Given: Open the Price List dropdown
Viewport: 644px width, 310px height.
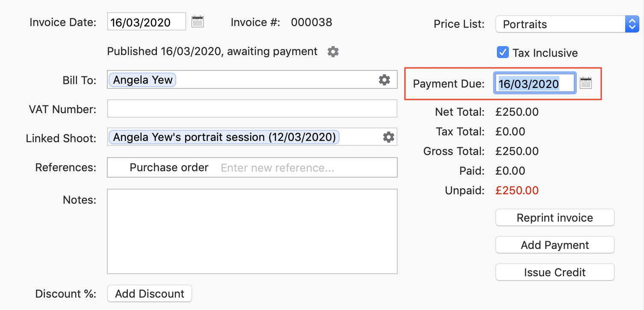Looking at the screenshot, I should [x=556, y=24].
